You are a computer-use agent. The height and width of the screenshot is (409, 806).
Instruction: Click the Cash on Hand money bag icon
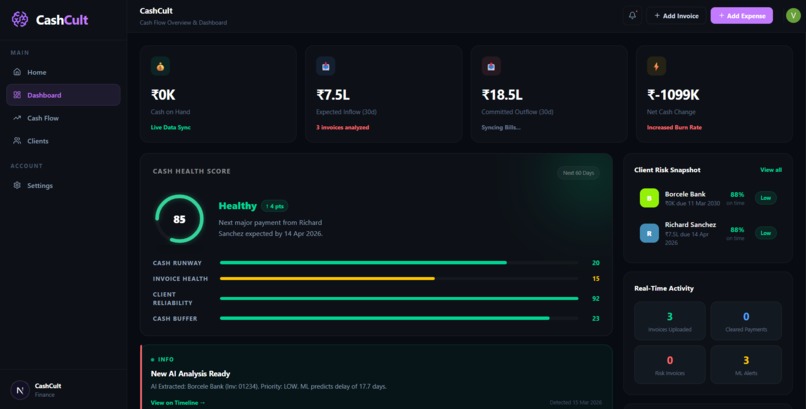(x=160, y=66)
